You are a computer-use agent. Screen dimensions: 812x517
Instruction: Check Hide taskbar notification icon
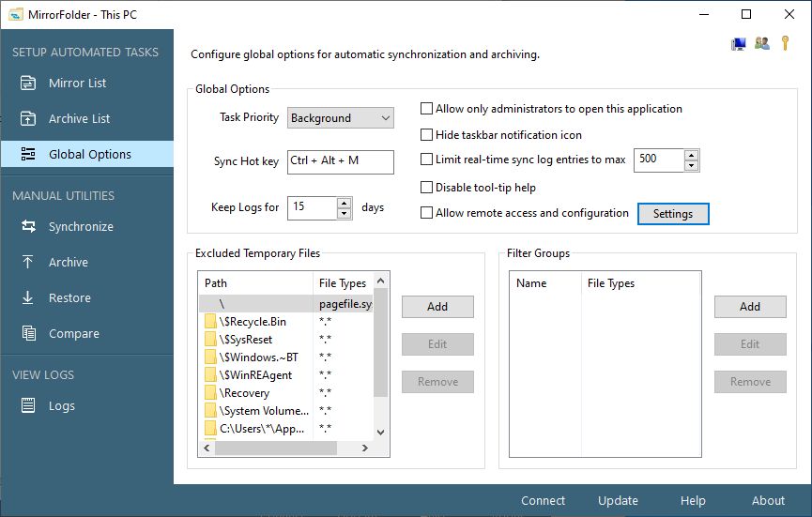(x=426, y=134)
